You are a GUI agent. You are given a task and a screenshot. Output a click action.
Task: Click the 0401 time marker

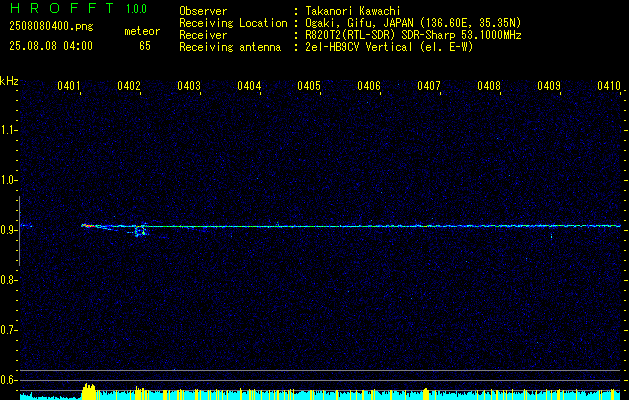(69, 85)
